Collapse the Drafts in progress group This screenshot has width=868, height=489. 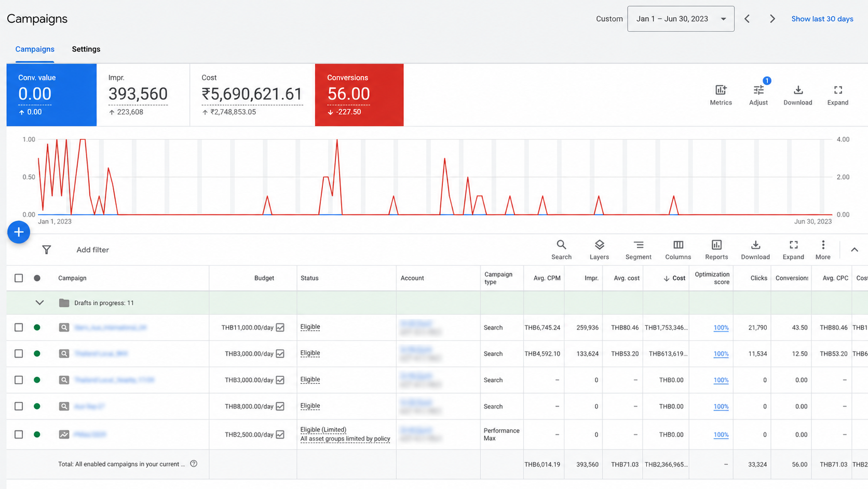(39, 303)
